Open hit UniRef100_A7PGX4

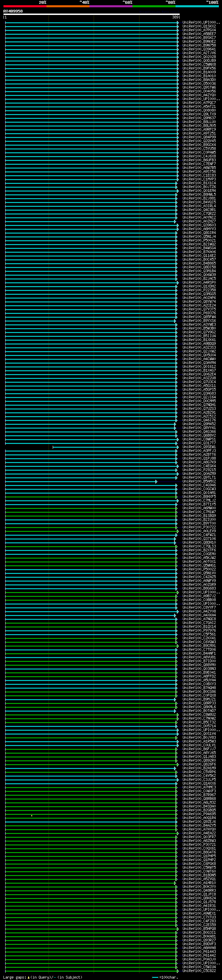(x=199, y=30)
